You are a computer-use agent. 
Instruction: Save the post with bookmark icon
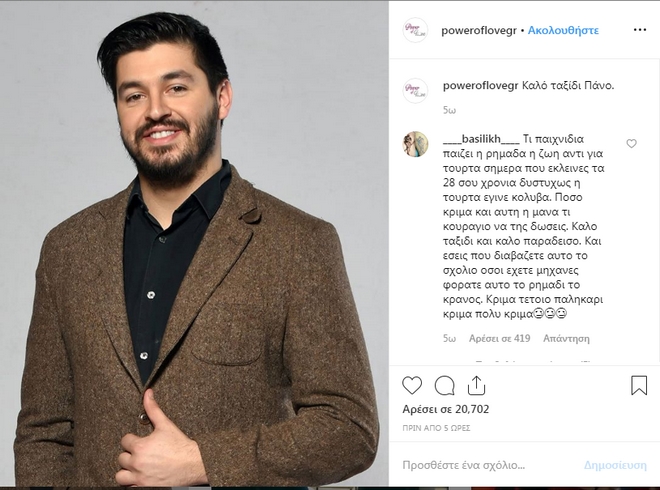(639, 385)
